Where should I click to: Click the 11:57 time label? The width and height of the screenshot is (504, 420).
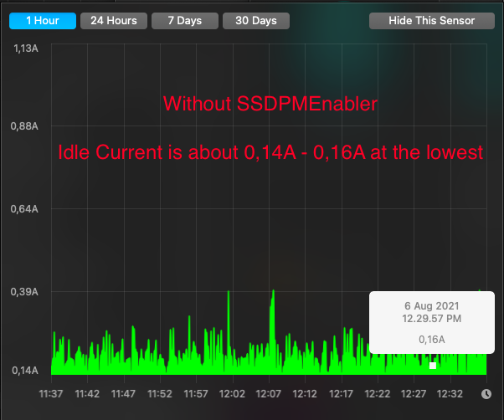196,394
